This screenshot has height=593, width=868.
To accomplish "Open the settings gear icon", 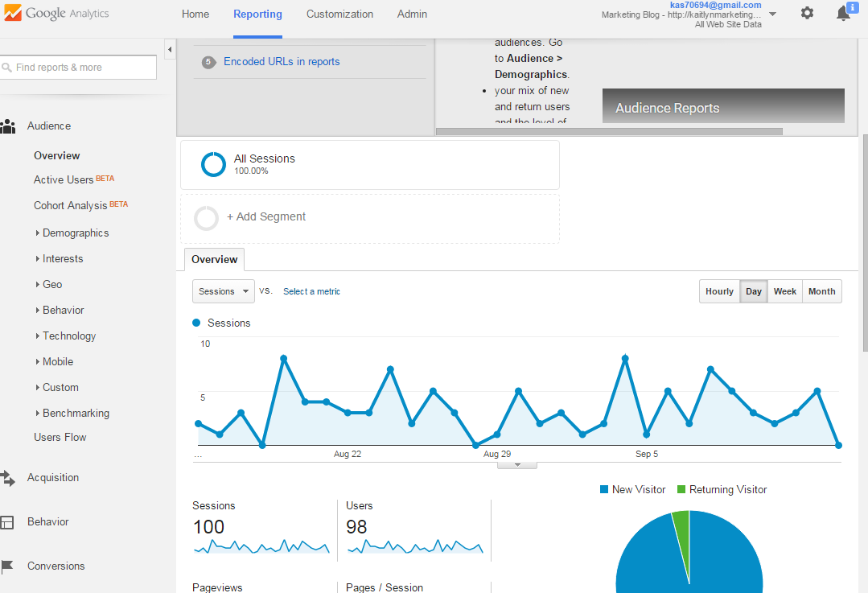I will pyautogui.click(x=807, y=13).
